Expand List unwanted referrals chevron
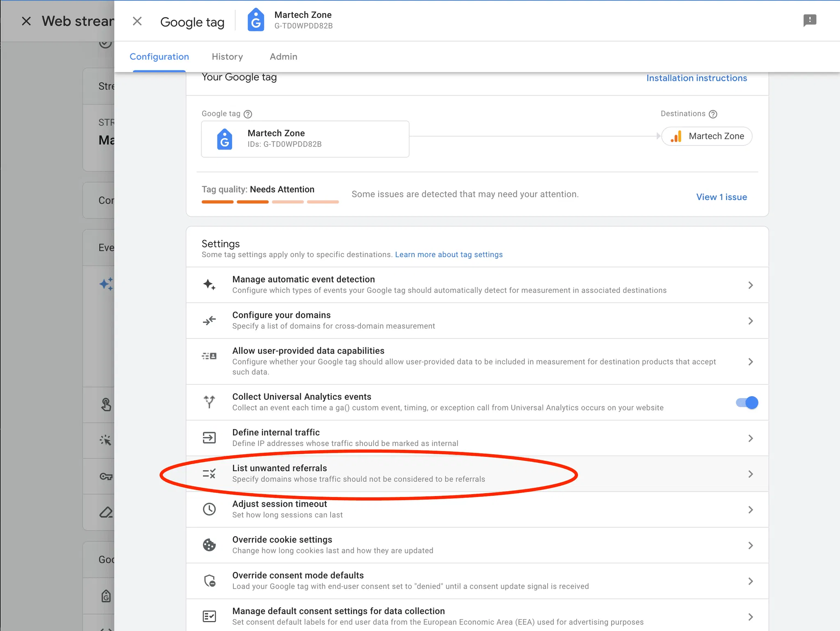Image resolution: width=840 pixels, height=631 pixels. pos(750,474)
